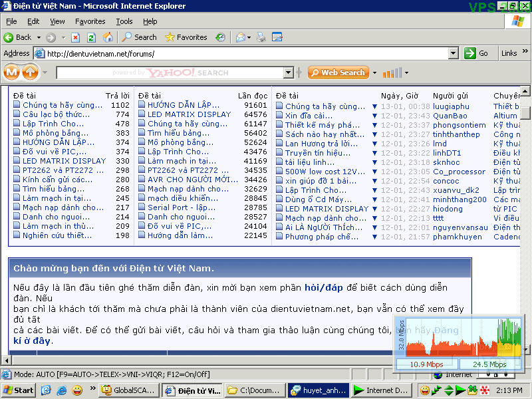The image size is (532, 399).
Task: Click the Web Search button
Action: coord(338,72)
